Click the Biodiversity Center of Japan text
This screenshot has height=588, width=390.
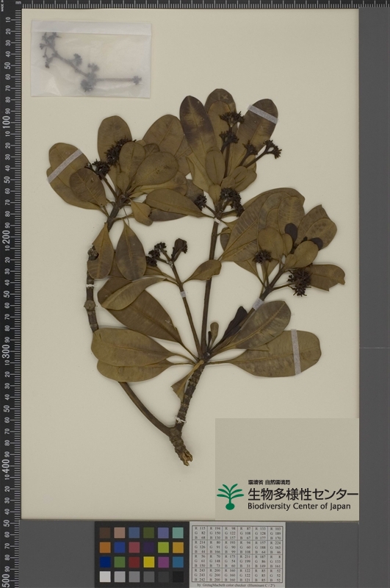tap(299, 506)
